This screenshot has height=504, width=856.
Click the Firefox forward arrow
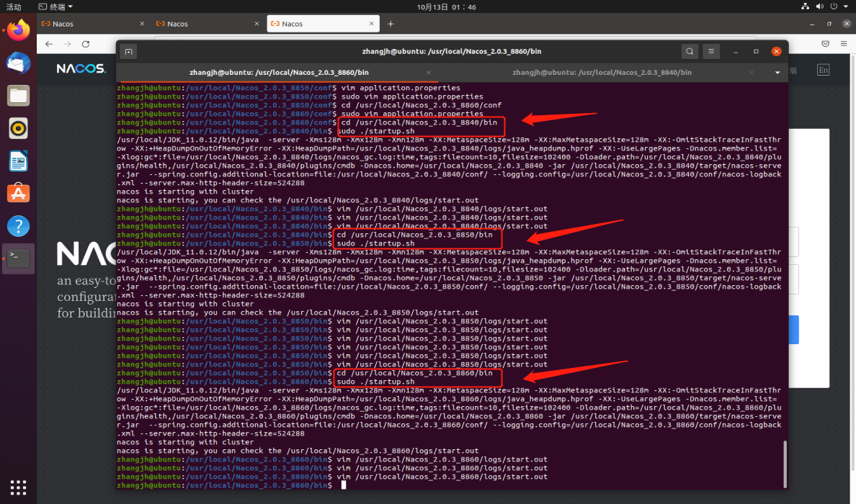pos(67,44)
